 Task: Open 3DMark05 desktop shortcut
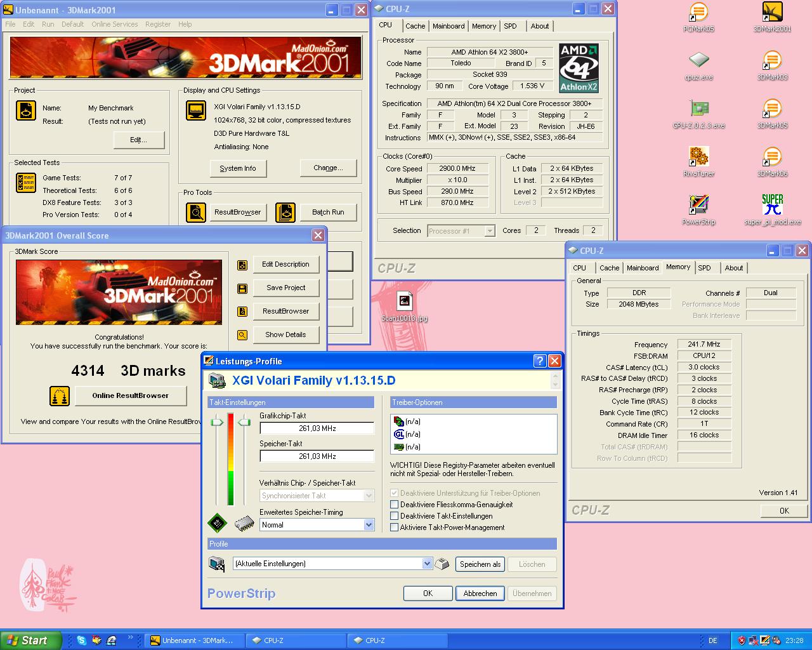772,114
